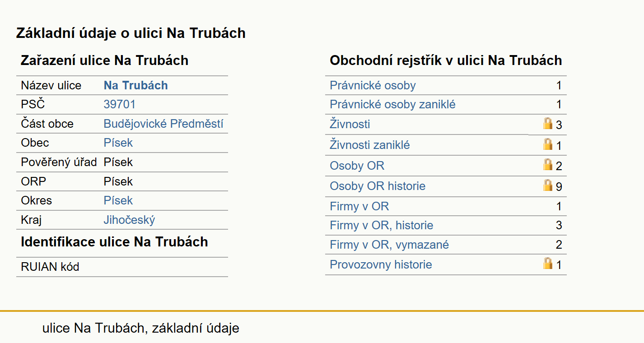Viewport: 644px width, 343px height.
Task: Follow the bold Na Trubách street link
Action: (135, 85)
